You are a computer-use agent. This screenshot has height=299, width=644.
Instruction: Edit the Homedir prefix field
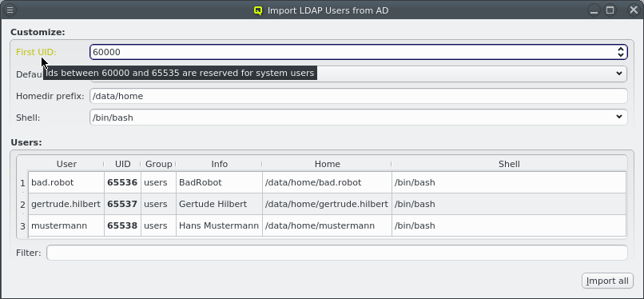pos(358,96)
